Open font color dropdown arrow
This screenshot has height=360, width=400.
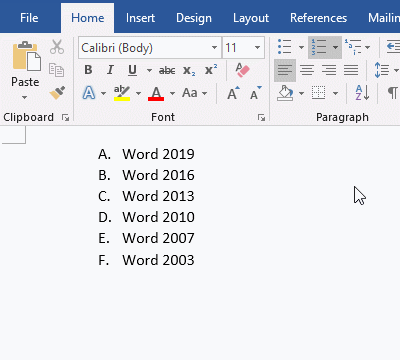click(x=172, y=93)
